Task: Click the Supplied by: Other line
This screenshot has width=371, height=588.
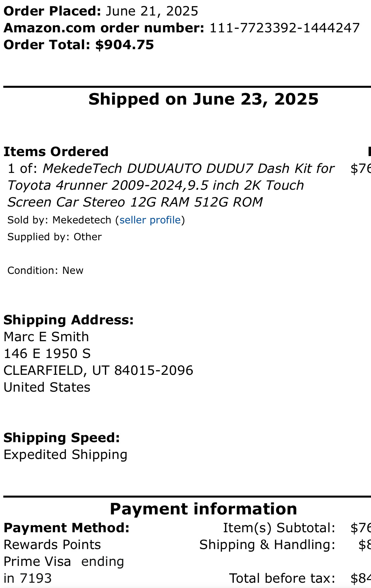Action: (x=54, y=237)
